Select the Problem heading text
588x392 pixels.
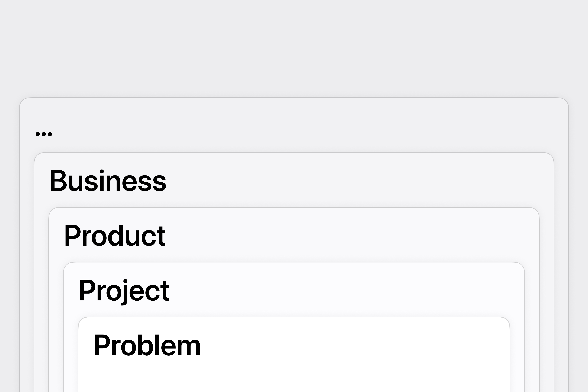(x=147, y=345)
